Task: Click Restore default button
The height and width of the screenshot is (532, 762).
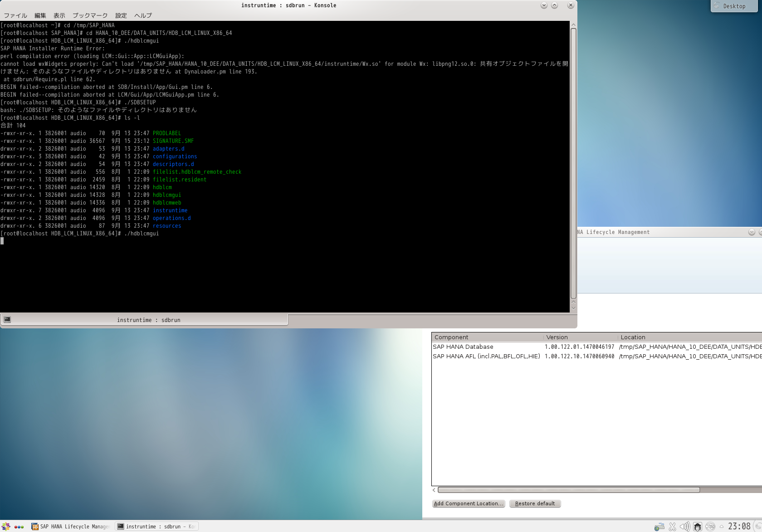Action: (x=535, y=503)
